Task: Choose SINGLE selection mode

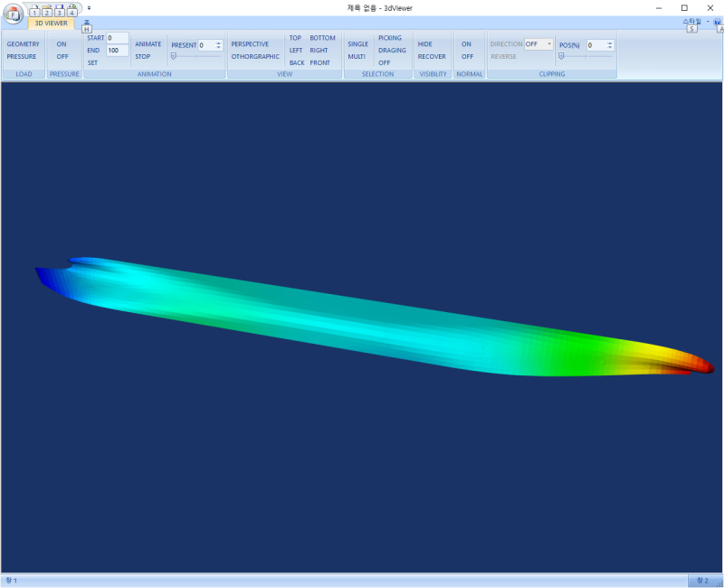Action: point(357,43)
